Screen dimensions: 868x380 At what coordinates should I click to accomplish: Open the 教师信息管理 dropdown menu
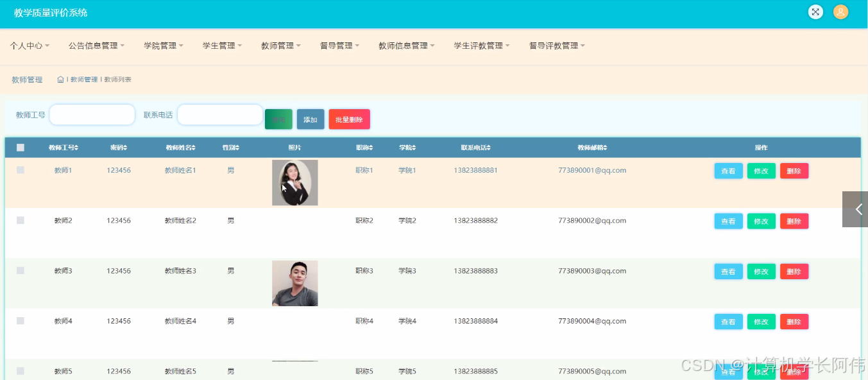pos(407,46)
